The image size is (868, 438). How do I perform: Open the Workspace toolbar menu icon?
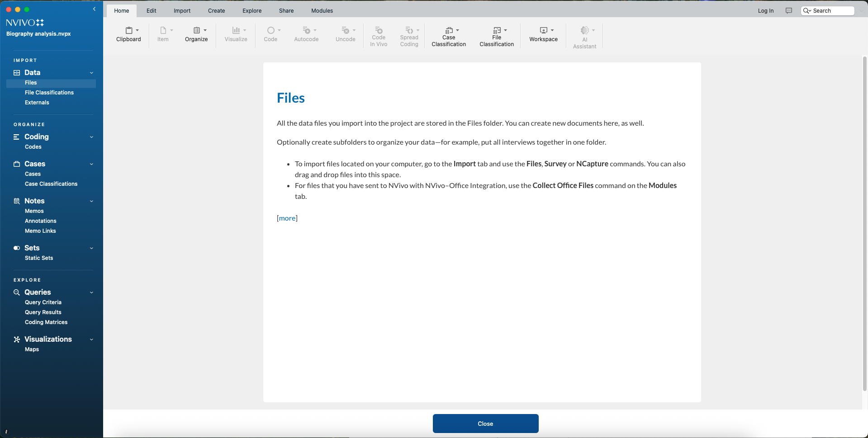pos(544,30)
